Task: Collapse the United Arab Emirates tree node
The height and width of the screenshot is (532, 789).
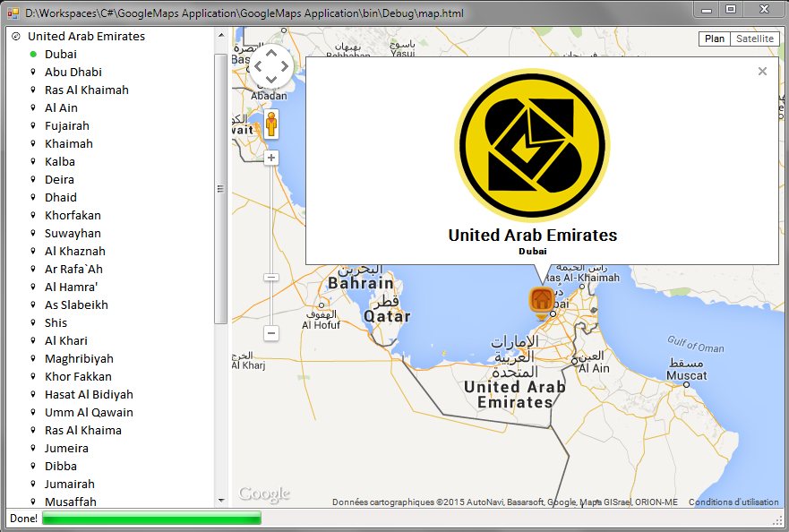Action: click(x=16, y=36)
